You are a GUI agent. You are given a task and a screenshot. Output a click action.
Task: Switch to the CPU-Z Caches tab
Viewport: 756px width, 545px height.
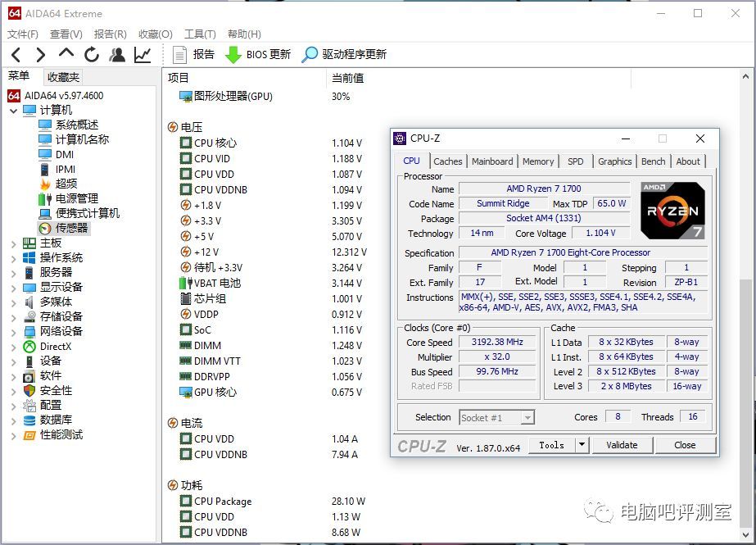[447, 161]
